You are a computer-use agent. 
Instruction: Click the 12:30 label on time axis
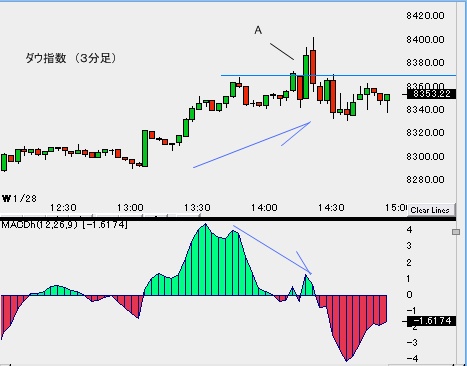pyautogui.click(x=63, y=208)
